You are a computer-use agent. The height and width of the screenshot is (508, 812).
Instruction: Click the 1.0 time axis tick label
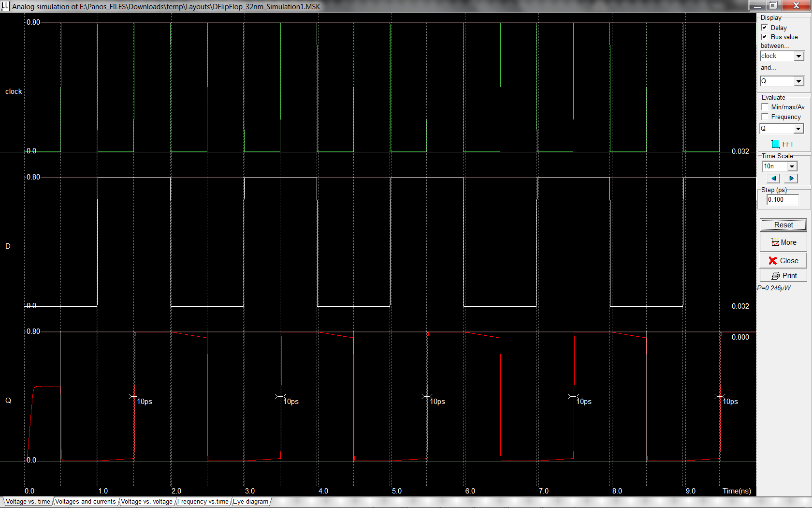click(103, 491)
